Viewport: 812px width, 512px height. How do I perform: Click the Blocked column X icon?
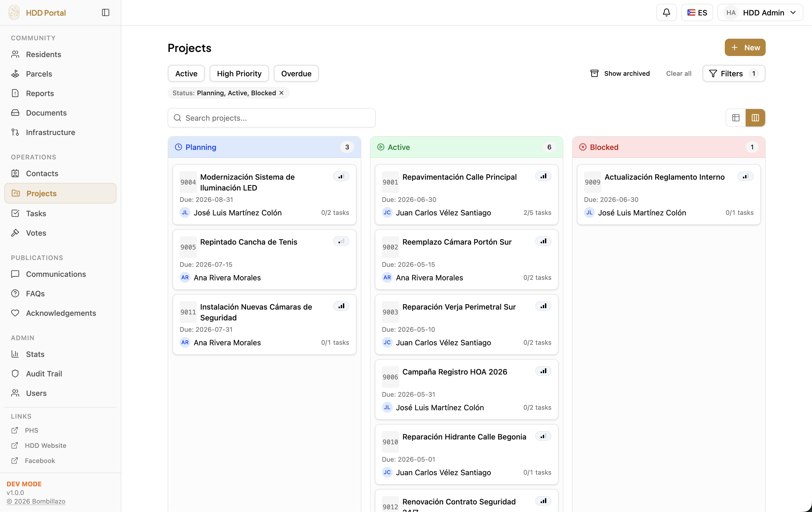583,147
